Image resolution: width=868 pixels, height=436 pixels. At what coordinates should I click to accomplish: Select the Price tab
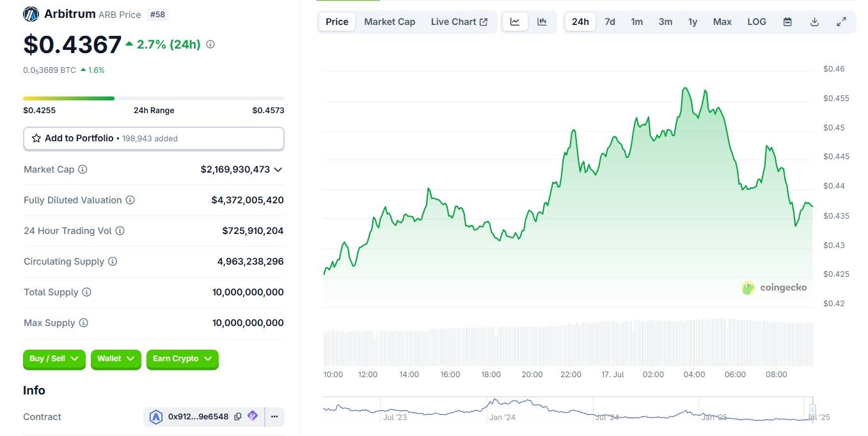[x=337, y=22]
